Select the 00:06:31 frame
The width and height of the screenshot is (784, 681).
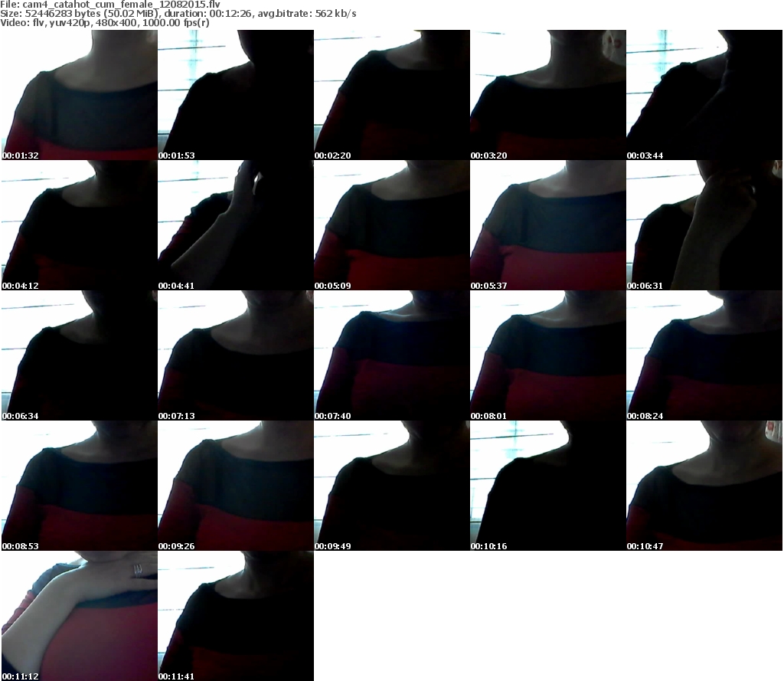coord(704,225)
